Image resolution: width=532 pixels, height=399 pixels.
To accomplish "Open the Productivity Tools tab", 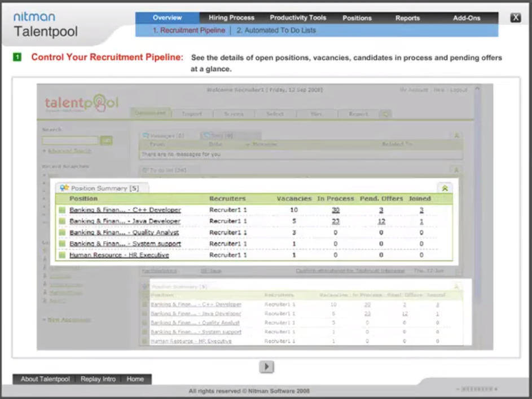I will coord(298,17).
